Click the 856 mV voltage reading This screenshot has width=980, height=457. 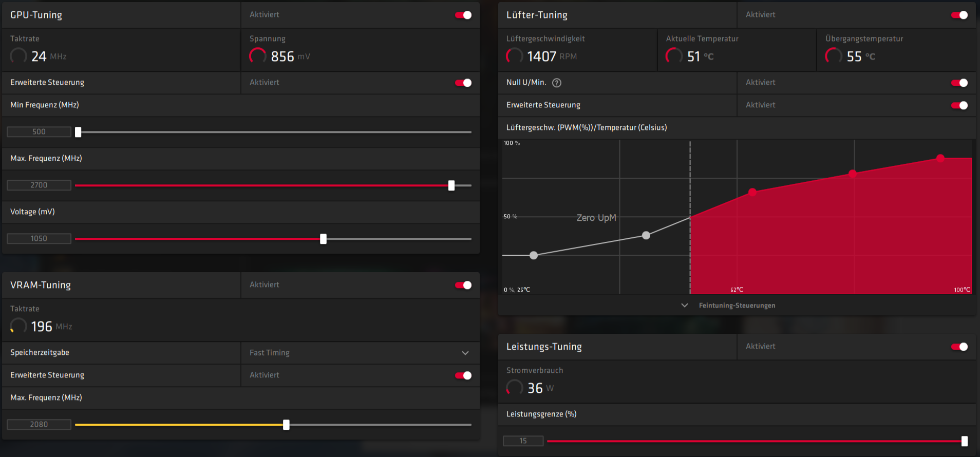click(x=291, y=56)
